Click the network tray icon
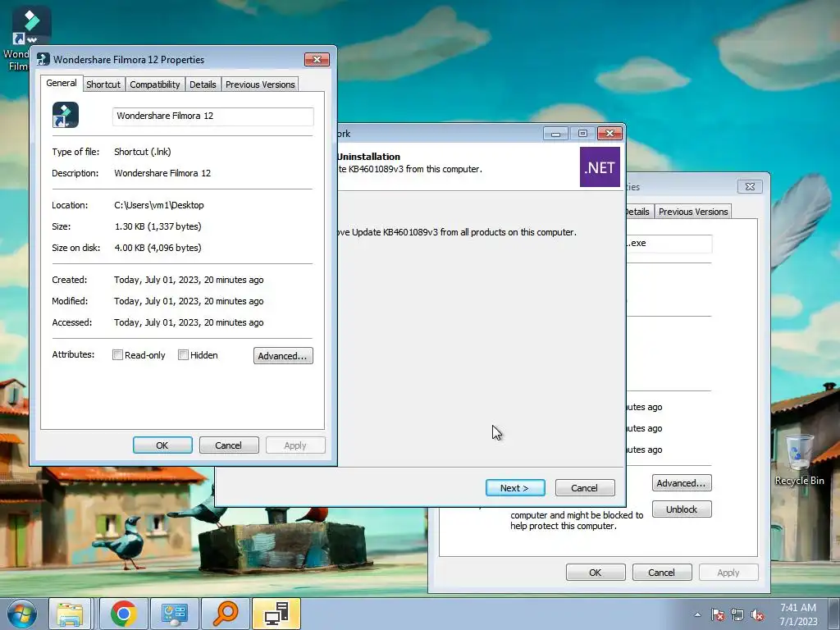 [737, 614]
